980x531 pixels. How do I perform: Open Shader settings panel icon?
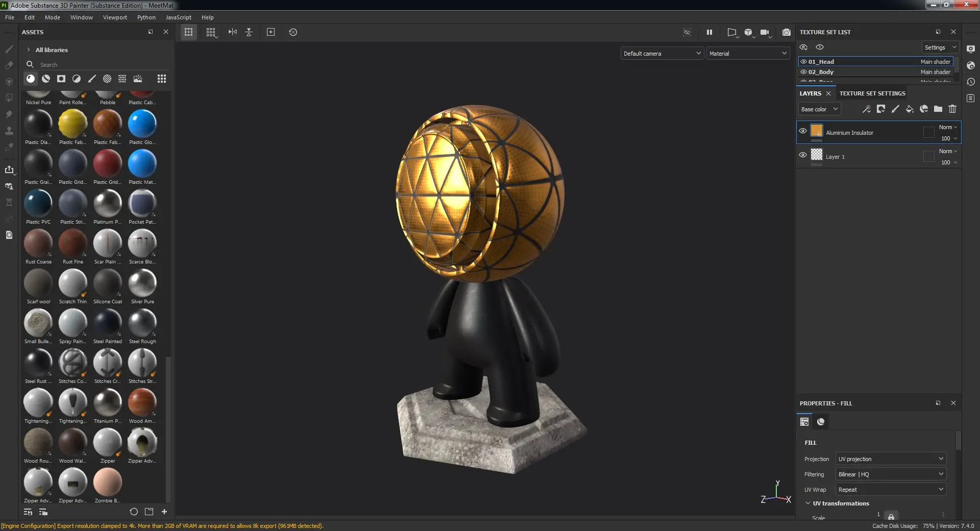tap(971, 65)
